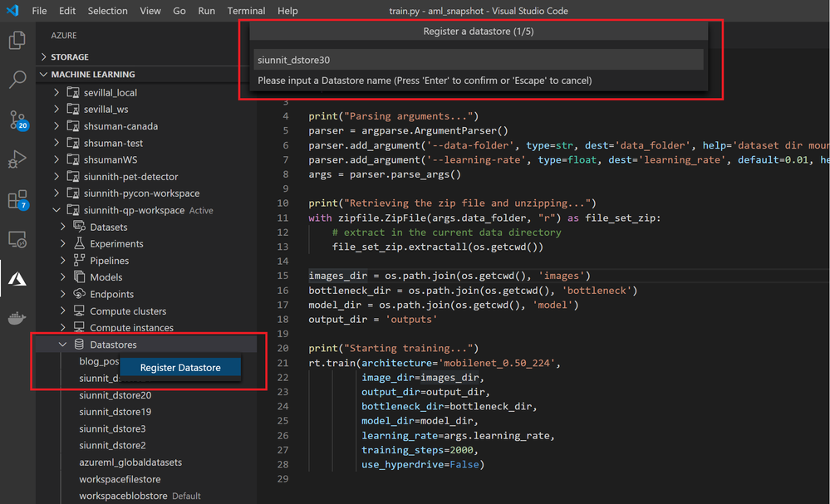
Task: Select the Azure icon in activity bar
Action: tap(17, 279)
